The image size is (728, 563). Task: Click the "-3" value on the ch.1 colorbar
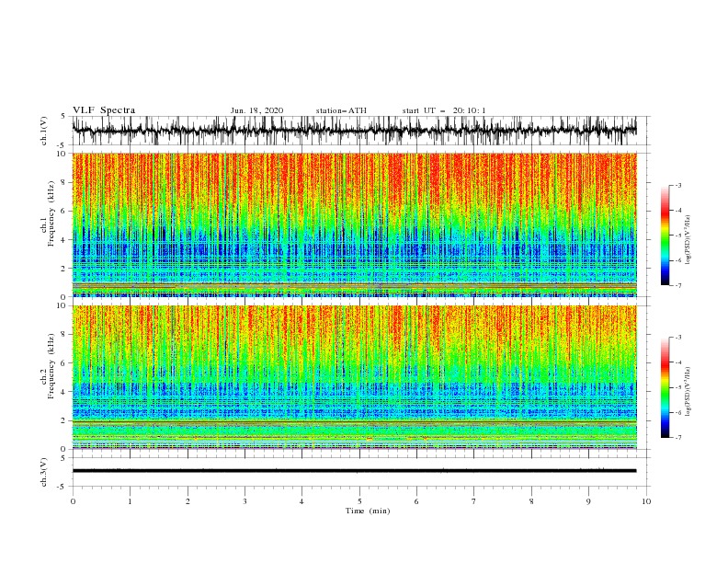[x=677, y=185]
